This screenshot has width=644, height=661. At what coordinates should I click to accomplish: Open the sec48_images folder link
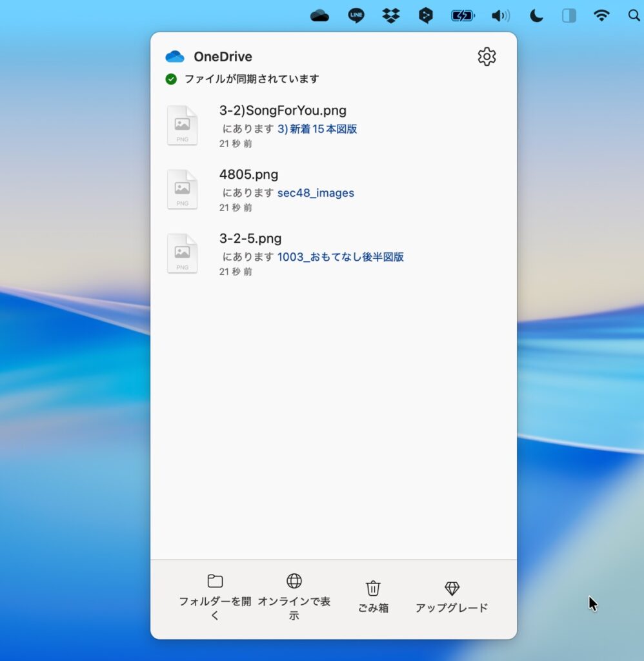316,193
